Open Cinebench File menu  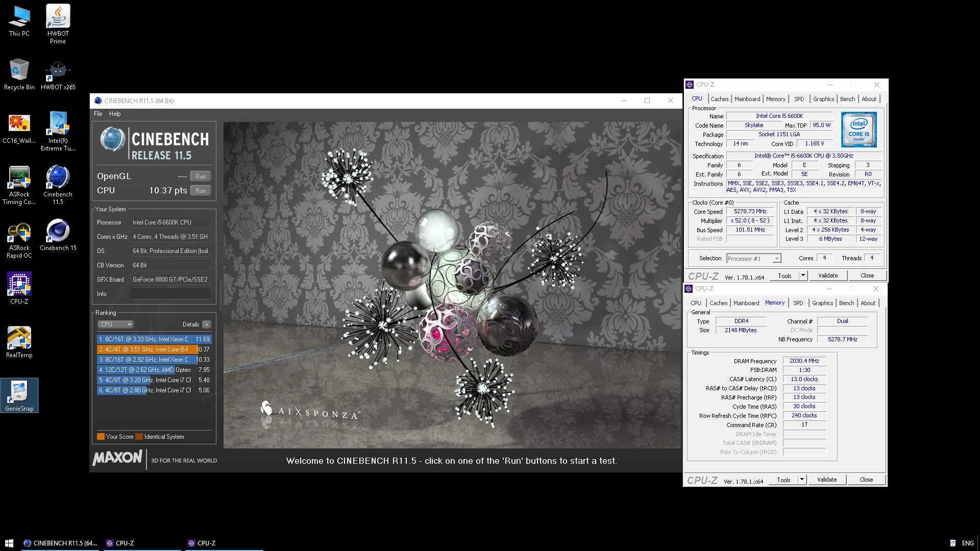(98, 114)
